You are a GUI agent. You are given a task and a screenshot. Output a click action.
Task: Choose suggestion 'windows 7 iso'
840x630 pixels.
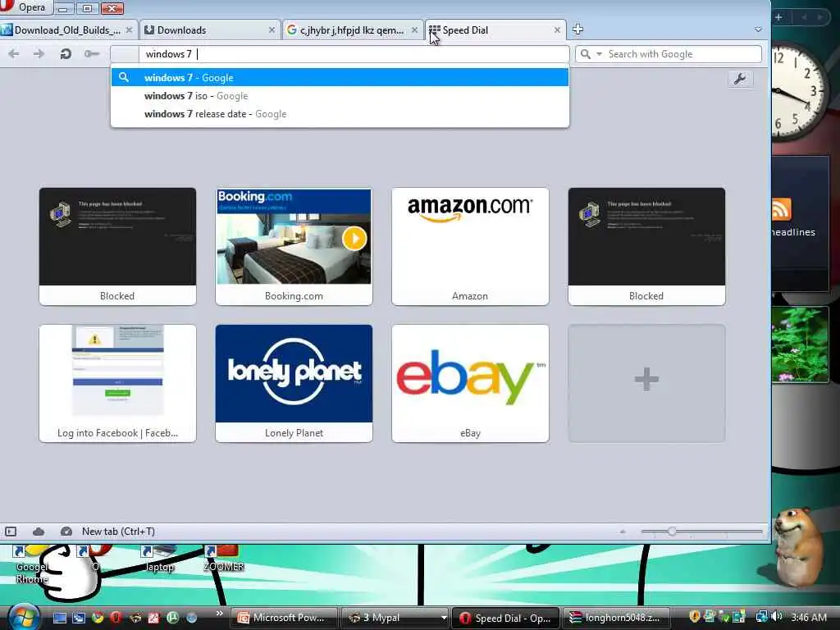340,96
